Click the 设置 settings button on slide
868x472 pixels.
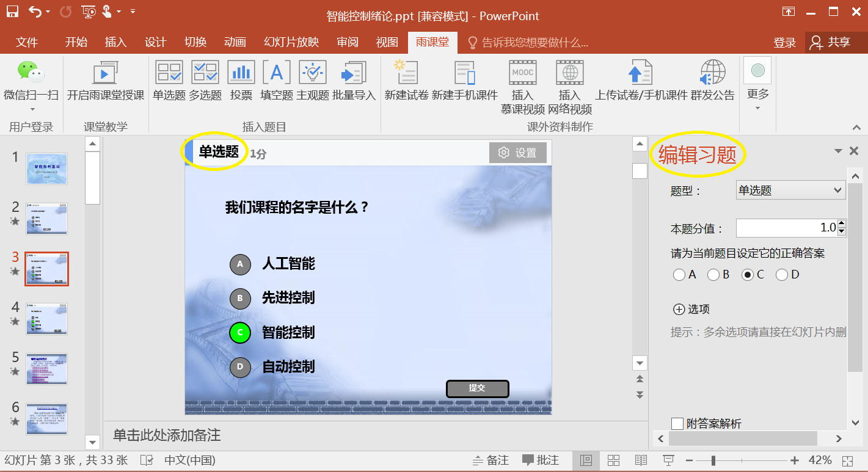518,153
